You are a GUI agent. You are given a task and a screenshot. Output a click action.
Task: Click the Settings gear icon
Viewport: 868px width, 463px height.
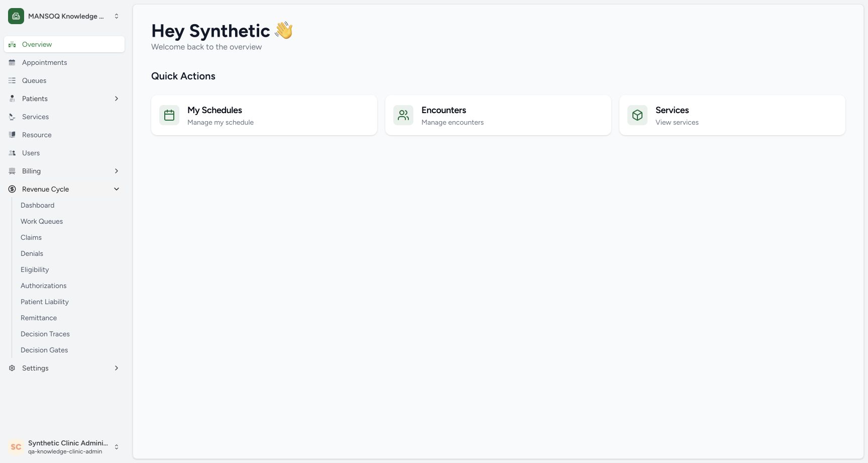12,368
